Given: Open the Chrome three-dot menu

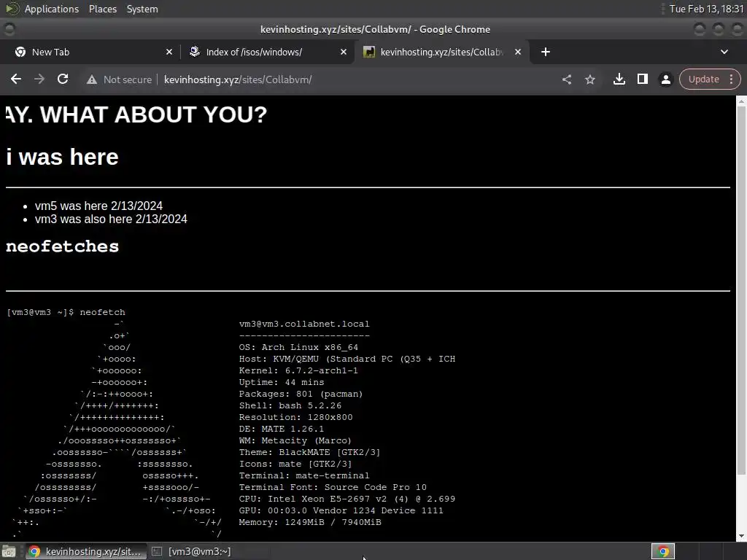Looking at the screenshot, I should [732, 79].
